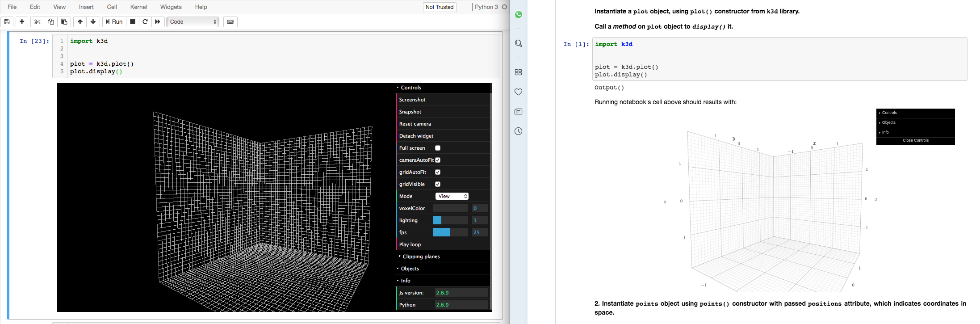
Task: Interrupt the kernel with the stop square icon
Action: 133,21
